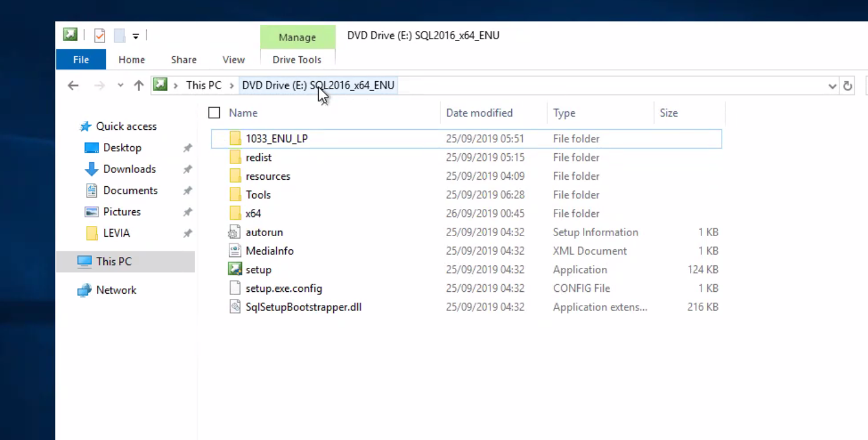The height and width of the screenshot is (440, 868).
Task: Navigate back using the back arrow
Action: click(72, 85)
